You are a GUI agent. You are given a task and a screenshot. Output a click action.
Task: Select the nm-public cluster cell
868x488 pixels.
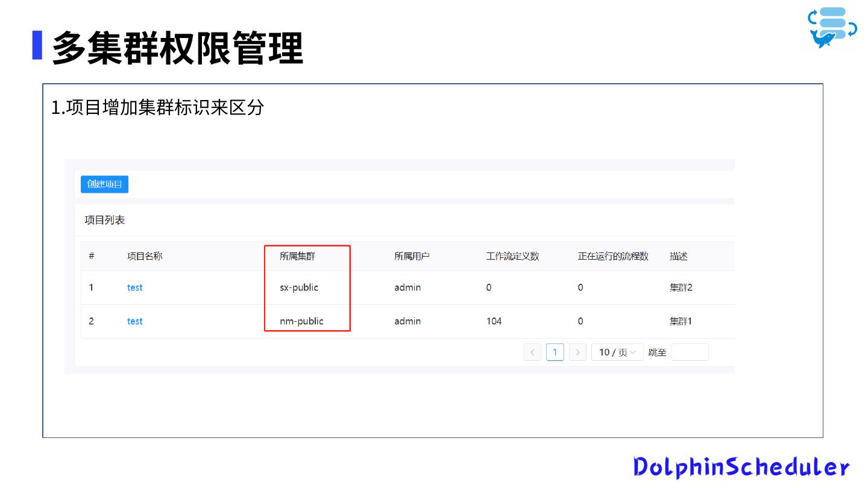(x=301, y=322)
